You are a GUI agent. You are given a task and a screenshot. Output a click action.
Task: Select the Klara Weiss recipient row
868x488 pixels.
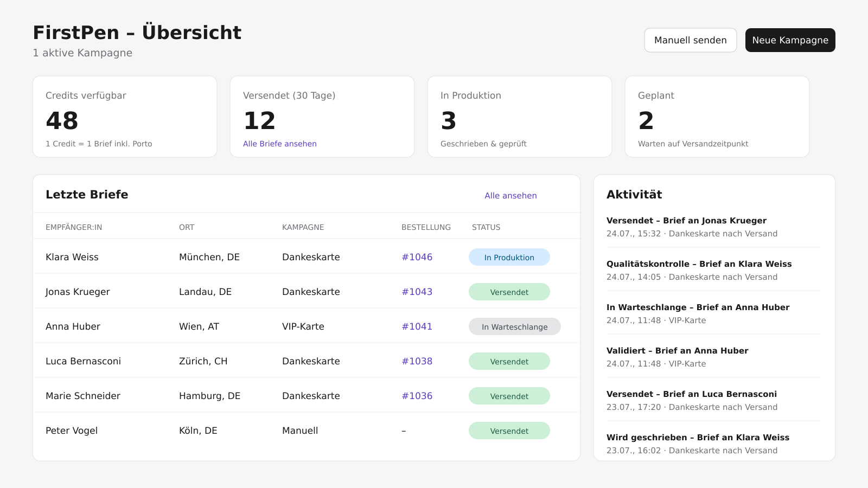tap(307, 256)
